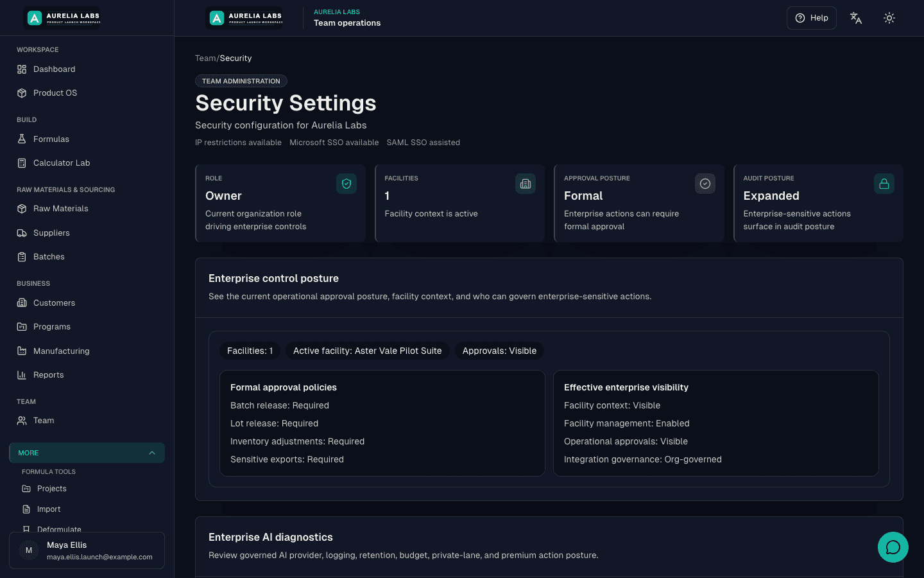This screenshot has height=578, width=924.
Task: Click "Lot release: Required" text
Action: (274, 423)
